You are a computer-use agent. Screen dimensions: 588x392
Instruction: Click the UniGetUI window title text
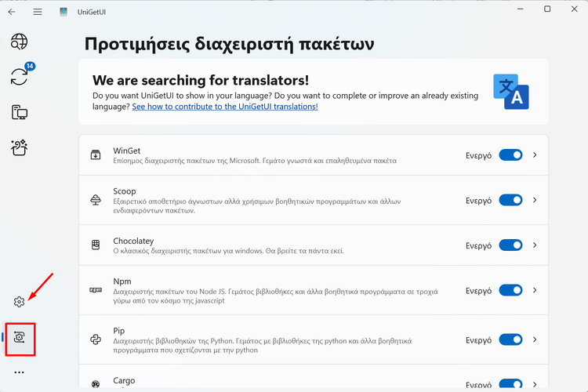(92, 12)
